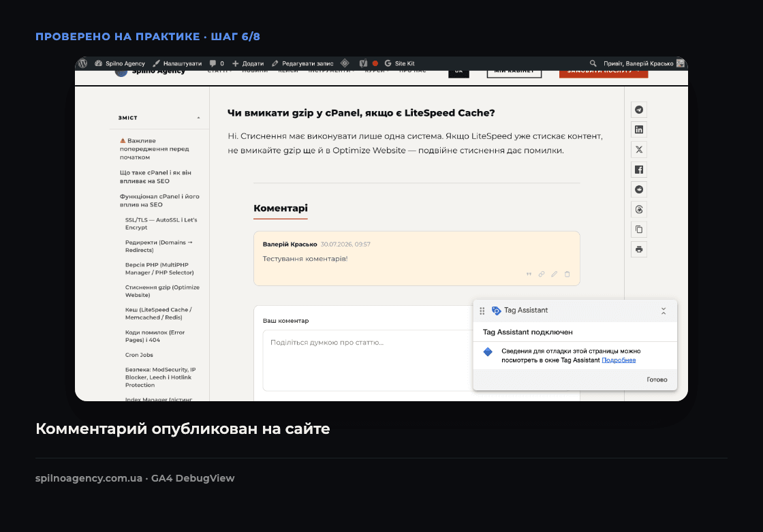This screenshot has height=532, width=763.
Task: Copy link to the Тестування коментарів comment
Action: point(542,274)
